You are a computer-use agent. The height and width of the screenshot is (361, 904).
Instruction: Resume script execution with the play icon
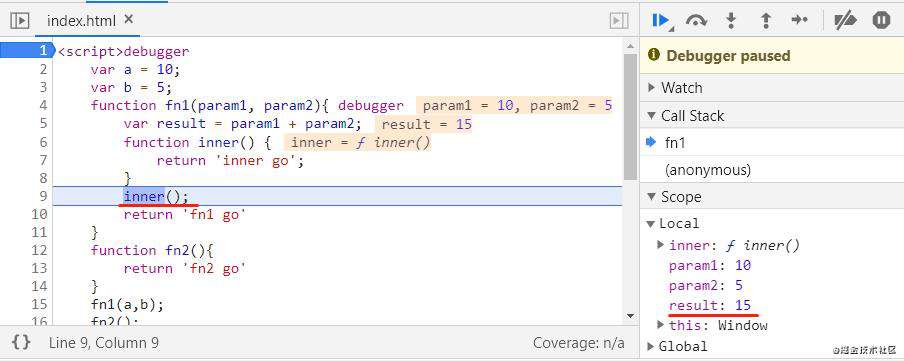pos(659,20)
